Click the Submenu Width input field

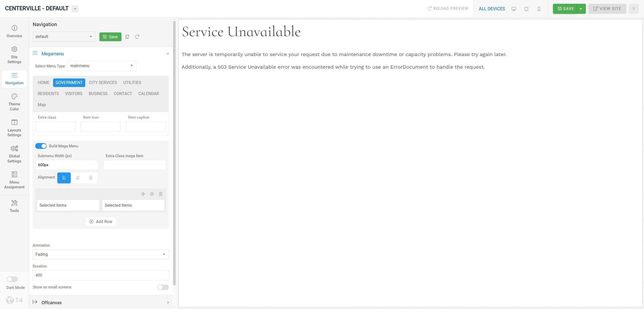pos(67,165)
